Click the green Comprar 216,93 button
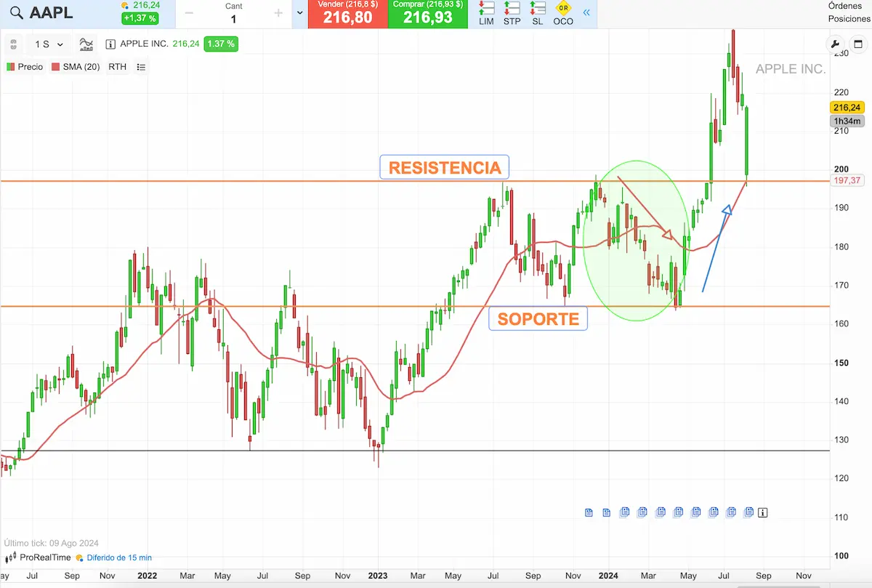The height and width of the screenshot is (588, 872). [427, 14]
